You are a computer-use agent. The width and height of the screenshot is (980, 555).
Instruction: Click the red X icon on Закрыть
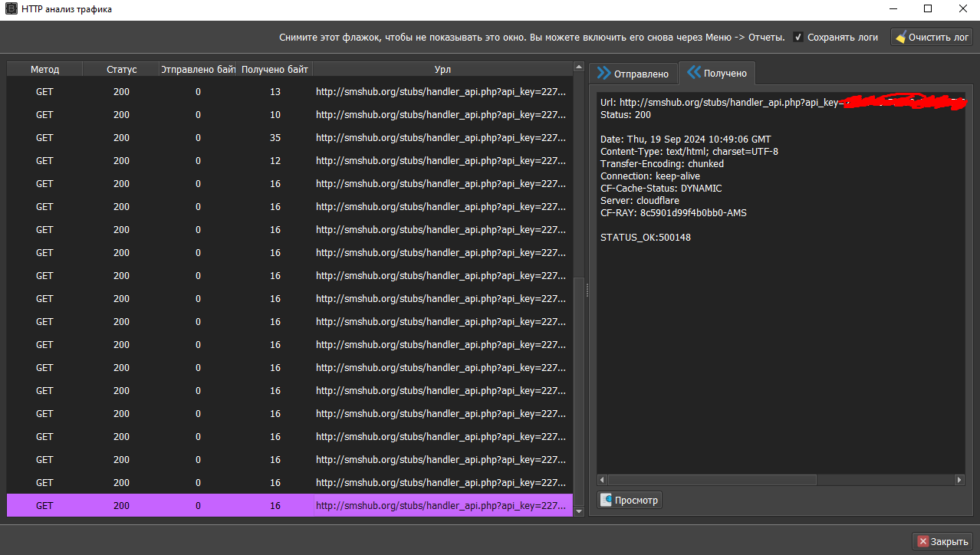pos(922,541)
